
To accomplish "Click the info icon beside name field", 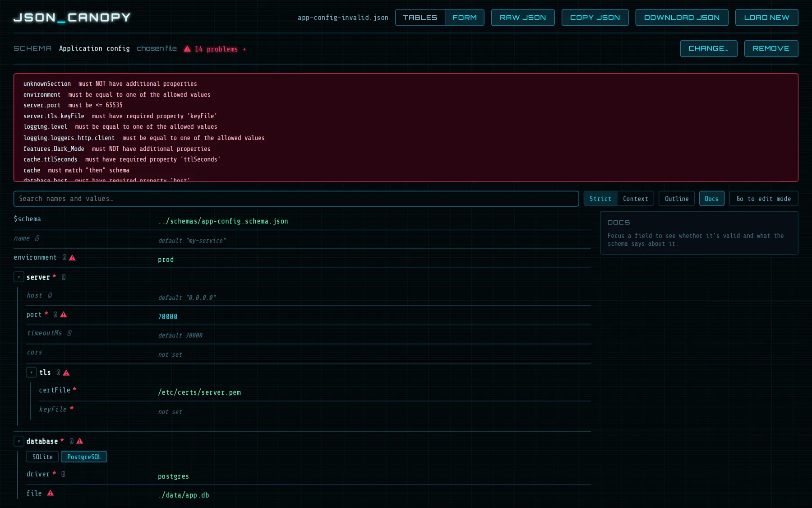I will click(37, 238).
